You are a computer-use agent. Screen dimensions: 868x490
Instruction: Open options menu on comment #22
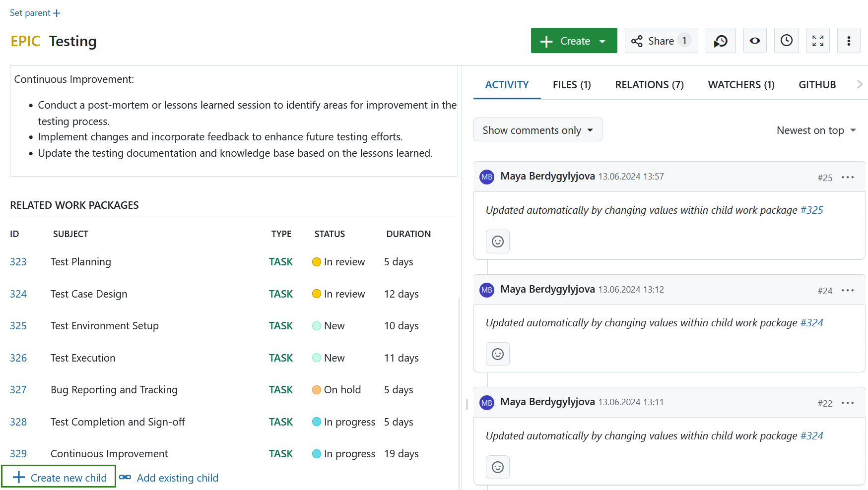tap(848, 403)
